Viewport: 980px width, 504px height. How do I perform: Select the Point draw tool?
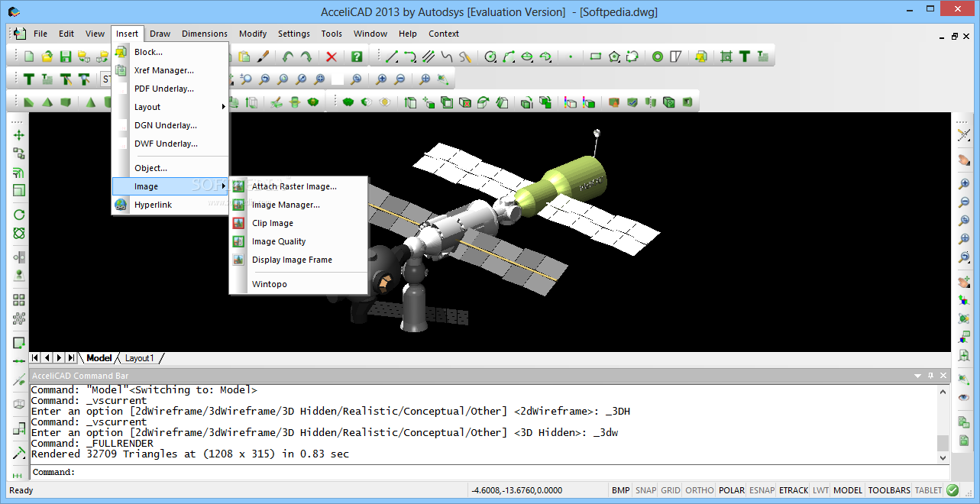571,57
